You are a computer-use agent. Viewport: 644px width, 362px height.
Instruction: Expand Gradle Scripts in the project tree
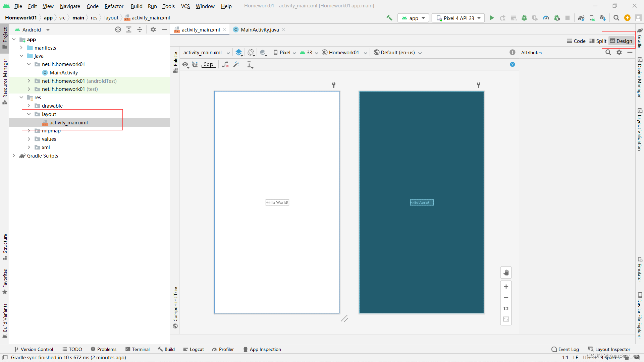click(x=14, y=156)
